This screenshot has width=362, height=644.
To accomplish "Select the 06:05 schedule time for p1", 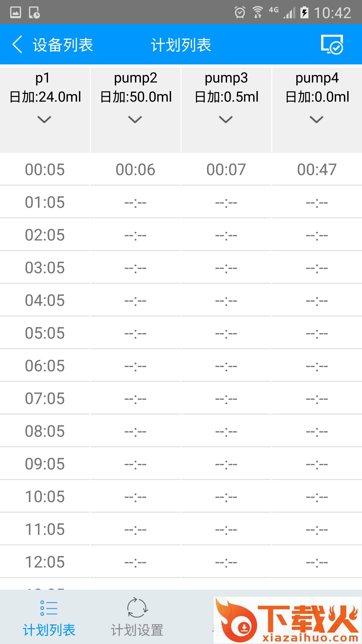I will [45, 366].
